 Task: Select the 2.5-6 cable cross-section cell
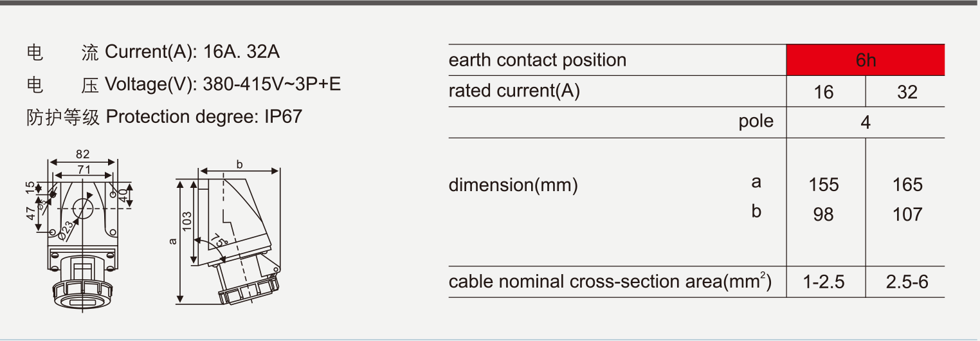pos(907,282)
